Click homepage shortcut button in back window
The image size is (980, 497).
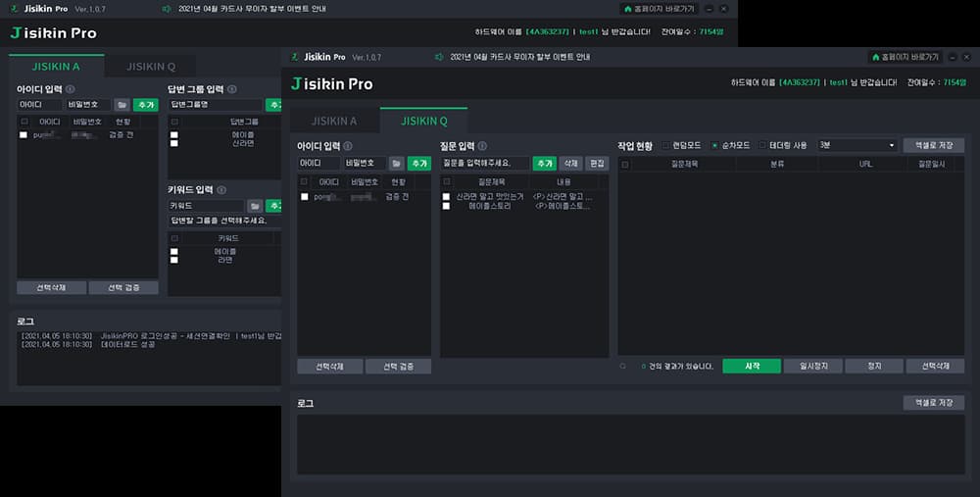[659, 9]
